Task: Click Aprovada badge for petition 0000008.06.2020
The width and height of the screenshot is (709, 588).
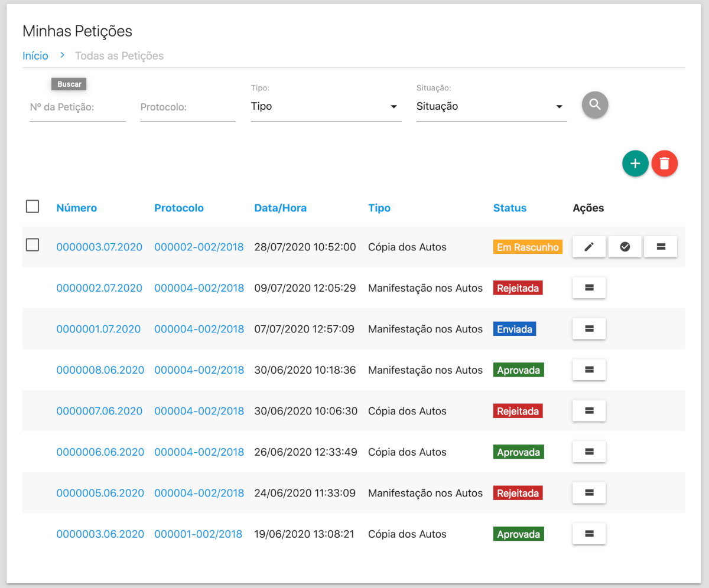Action: (x=519, y=370)
